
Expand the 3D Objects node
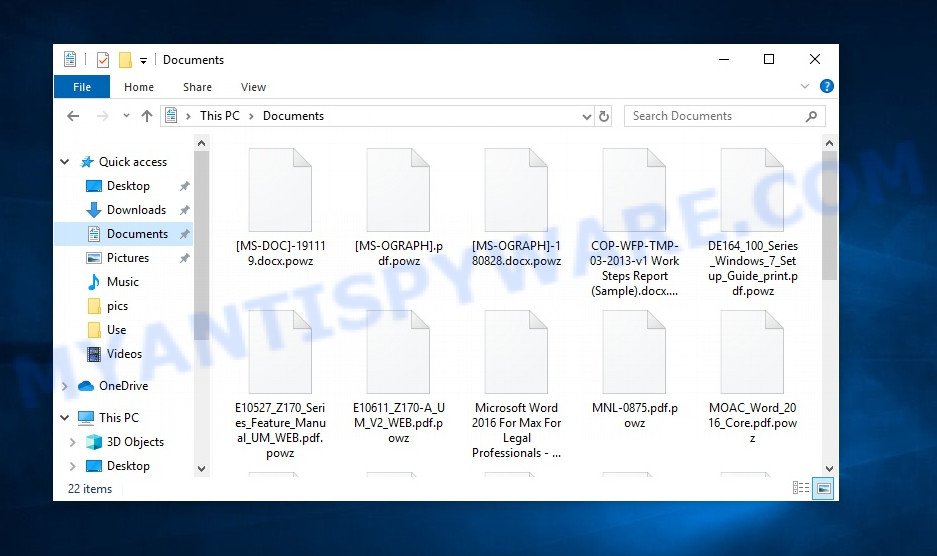click(x=72, y=442)
